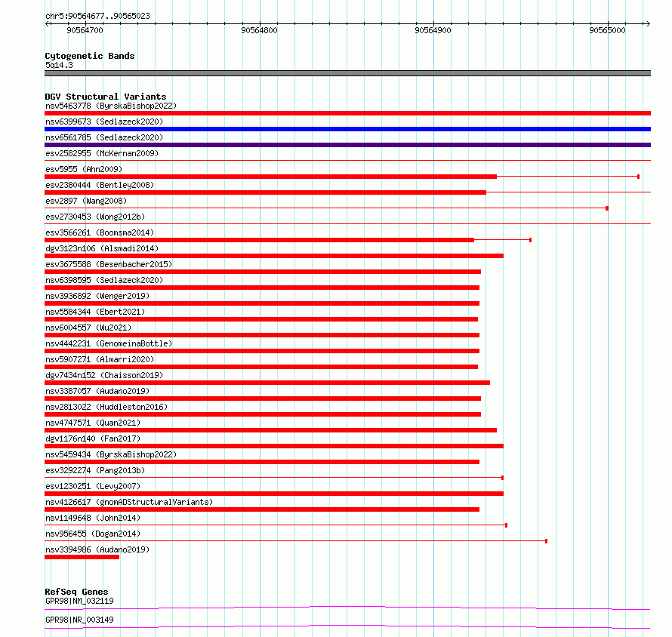The image size is (672, 637).
Task: Click nsv6004557 (Wu2021) variant label
Action: coord(88,328)
